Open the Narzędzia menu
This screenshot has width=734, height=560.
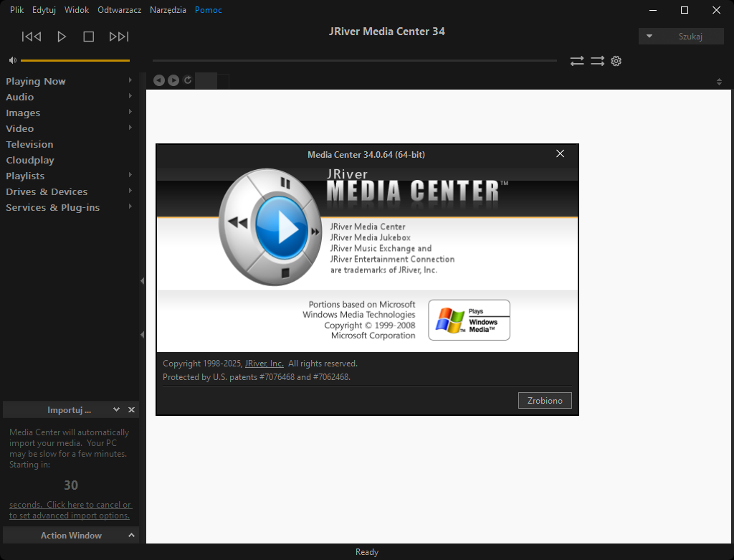(168, 10)
